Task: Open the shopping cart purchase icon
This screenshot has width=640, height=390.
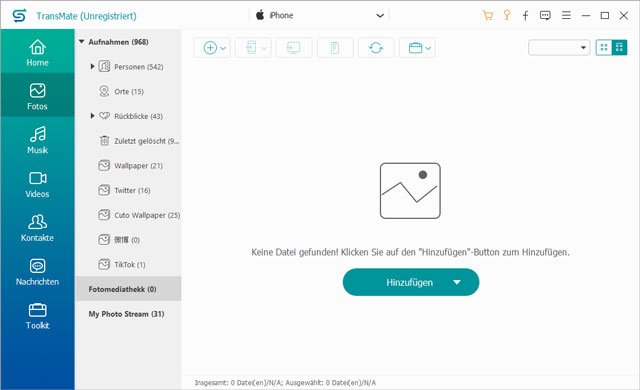Action: [x=487, y=16]
